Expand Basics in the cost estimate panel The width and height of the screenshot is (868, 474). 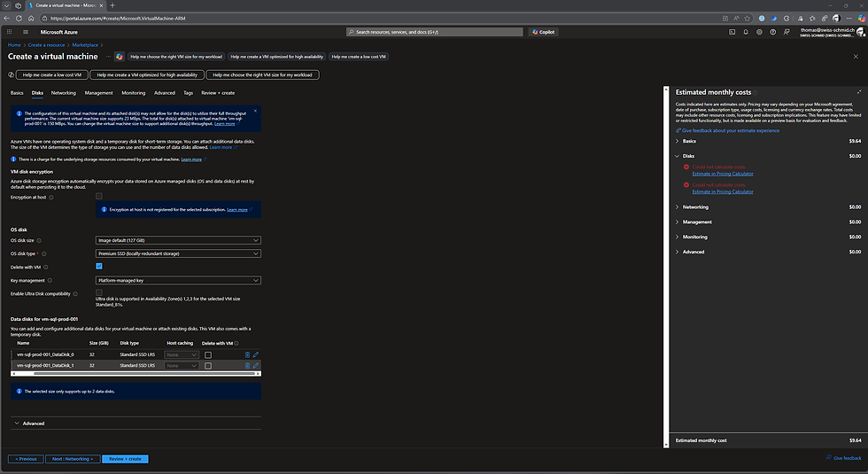[x=769, y=141]
